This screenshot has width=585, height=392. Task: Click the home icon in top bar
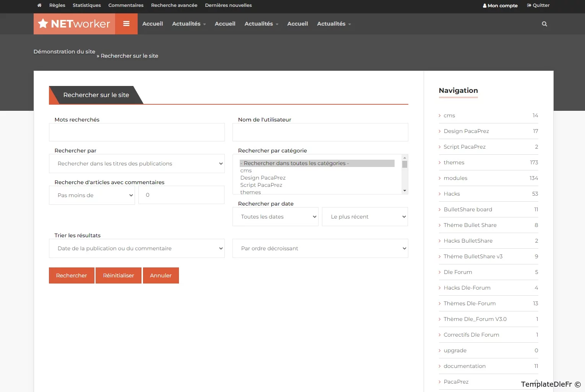tap(39, 5)
